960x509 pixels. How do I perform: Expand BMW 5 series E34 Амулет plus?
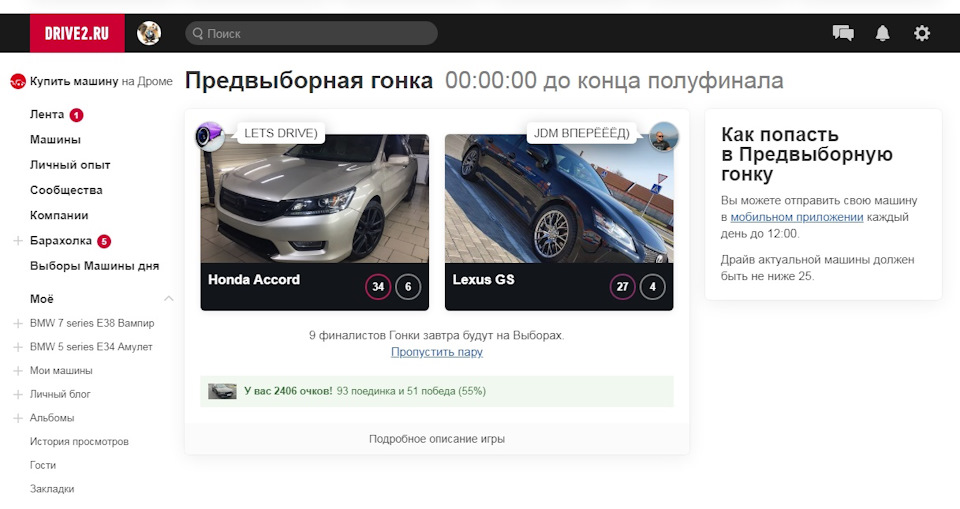coord(18,347)
